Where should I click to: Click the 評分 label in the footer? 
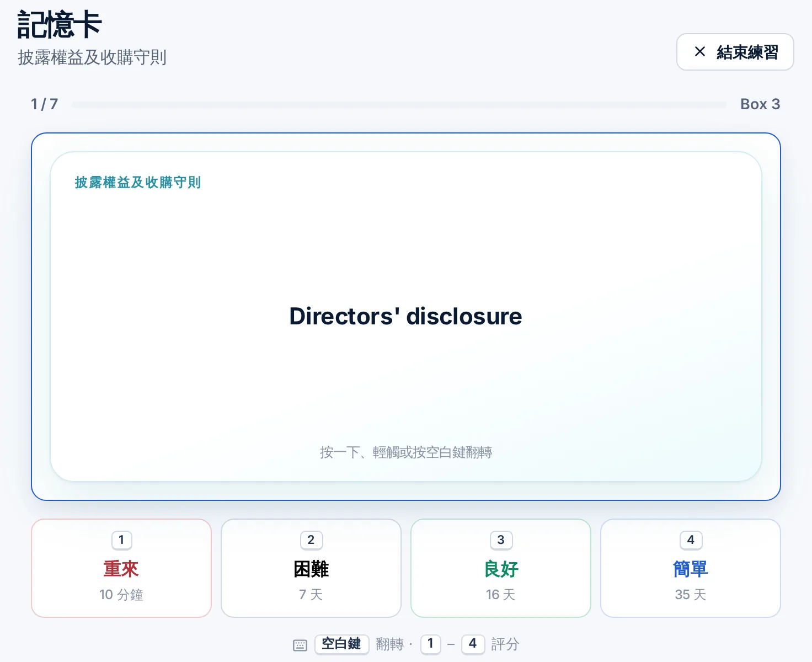505,644
